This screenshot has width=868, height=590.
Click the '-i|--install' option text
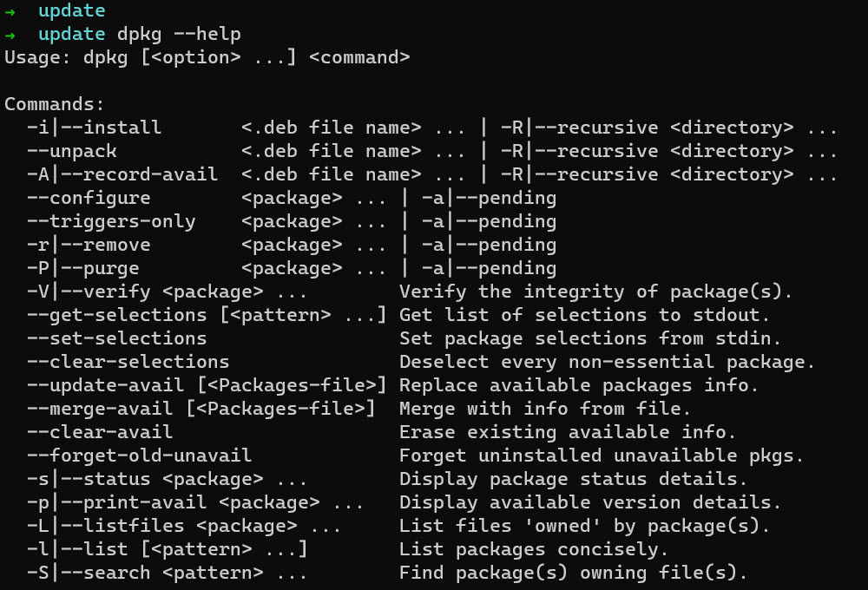pyautogui.click(x=94, y=128)
